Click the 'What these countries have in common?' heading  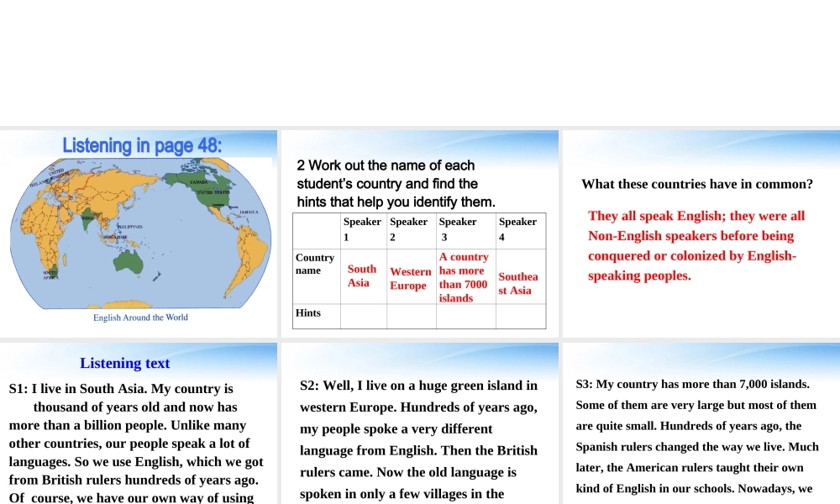point(697,184)
